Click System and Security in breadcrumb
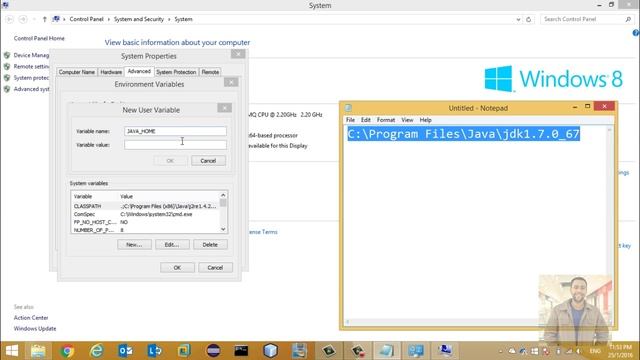Viewport: 640px width, 360px height. [139, 19]
